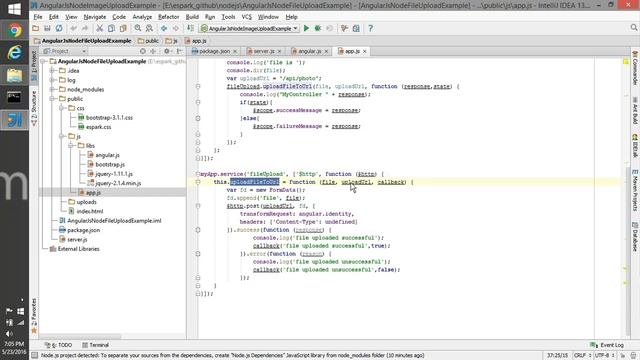The width and height of the screenshot is (640, 360).
Task: Open the TODO tool window button
Action: click(58, 345)
